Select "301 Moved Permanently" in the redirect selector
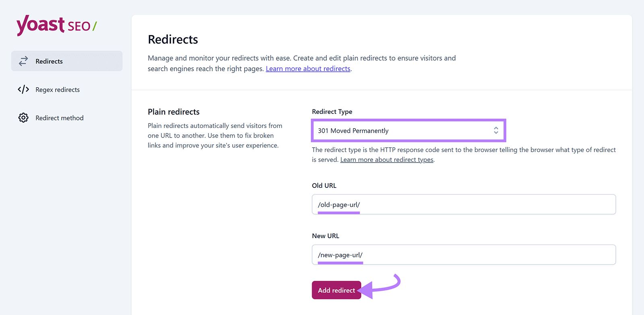The width and height of the screenshot is (644, 315). click(x=353, y=130)
